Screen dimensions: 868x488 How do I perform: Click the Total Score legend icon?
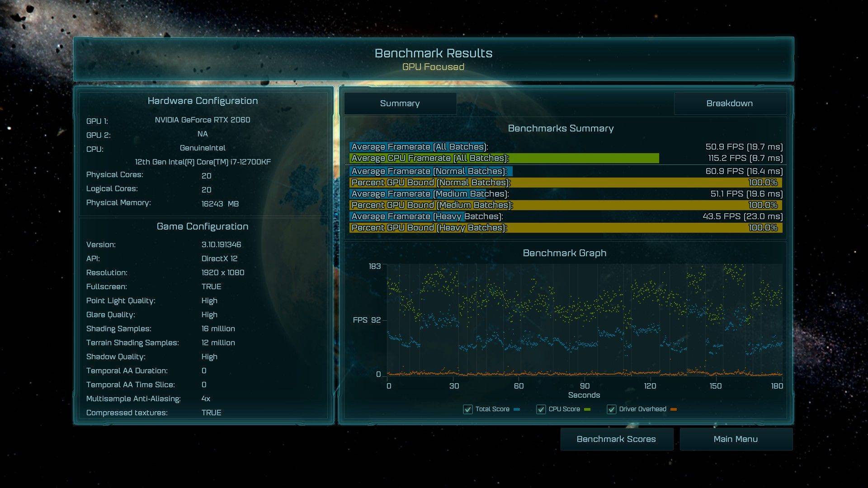(467, 410)
